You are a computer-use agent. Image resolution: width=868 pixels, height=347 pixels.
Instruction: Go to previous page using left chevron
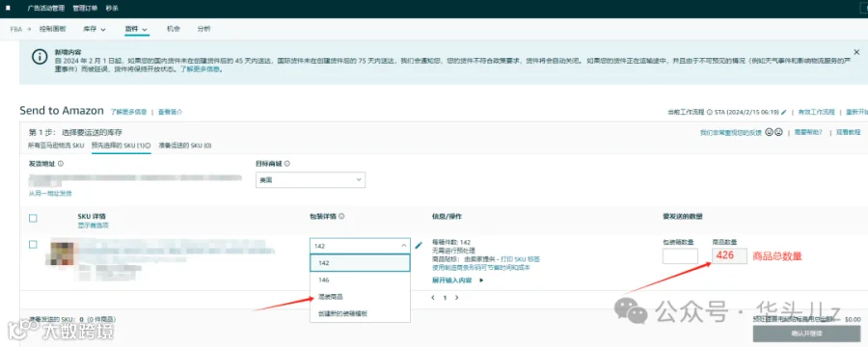[433, 298]
